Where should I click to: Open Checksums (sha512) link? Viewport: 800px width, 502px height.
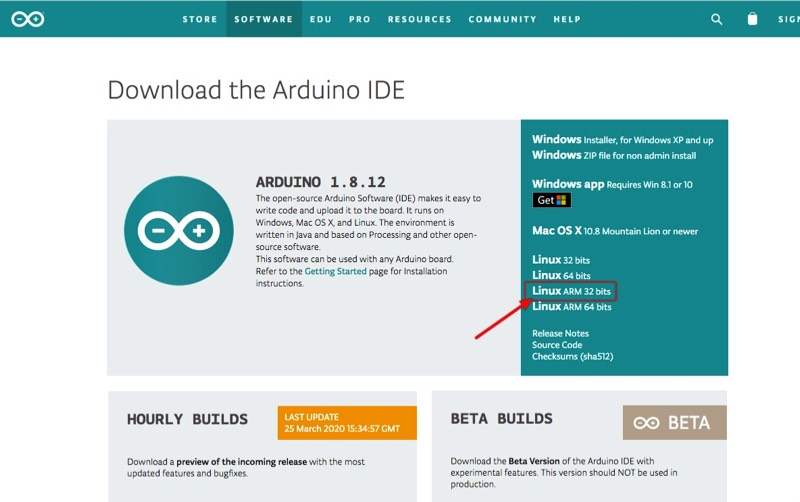tap(571, 357)
